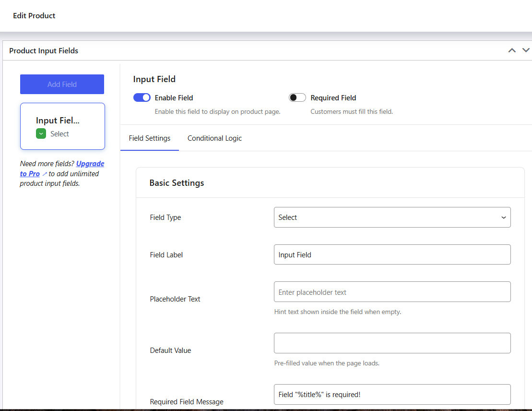This screenshot has height=411, width=532.
Task: Click the 'Basic Settings' section heading
Action: coord(177,183)
